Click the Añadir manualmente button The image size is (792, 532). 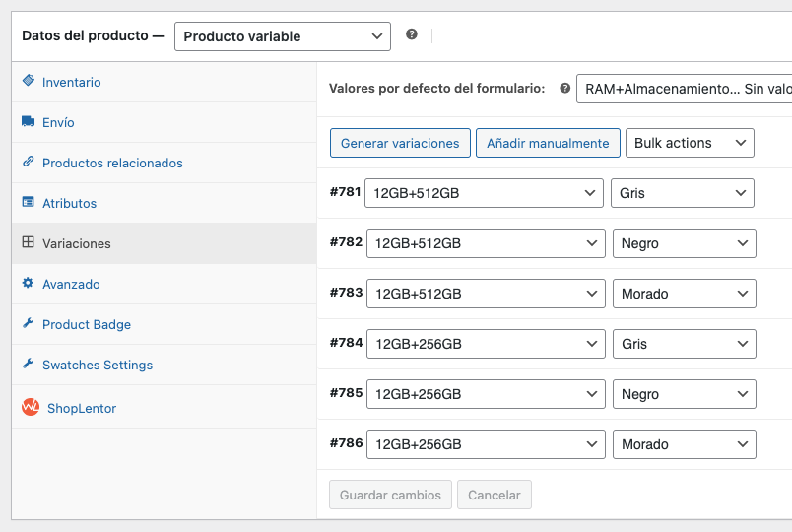pyautogui.click(x=548, y=143)
